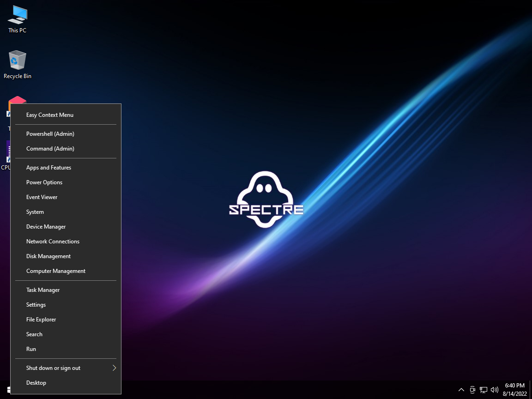The image size is (532, 399).
Task: Click the Windows Start button
Action: 8,390
